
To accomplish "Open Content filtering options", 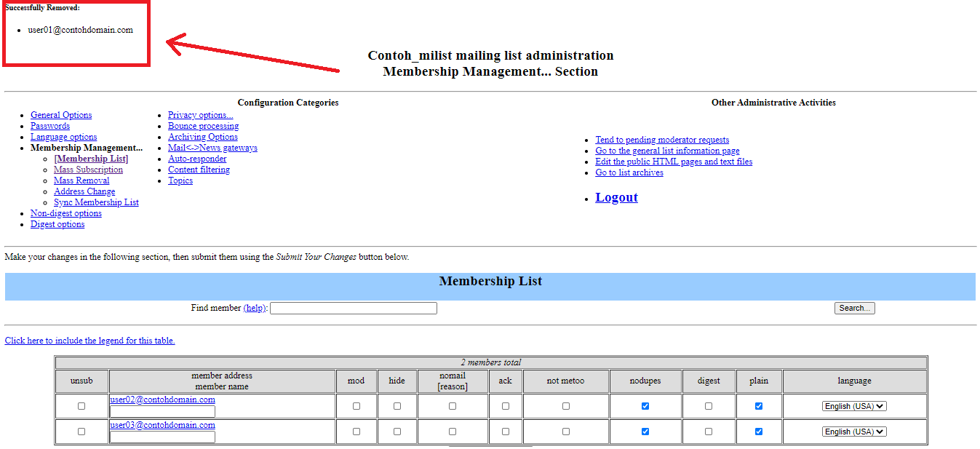I will tap(198, 169).
